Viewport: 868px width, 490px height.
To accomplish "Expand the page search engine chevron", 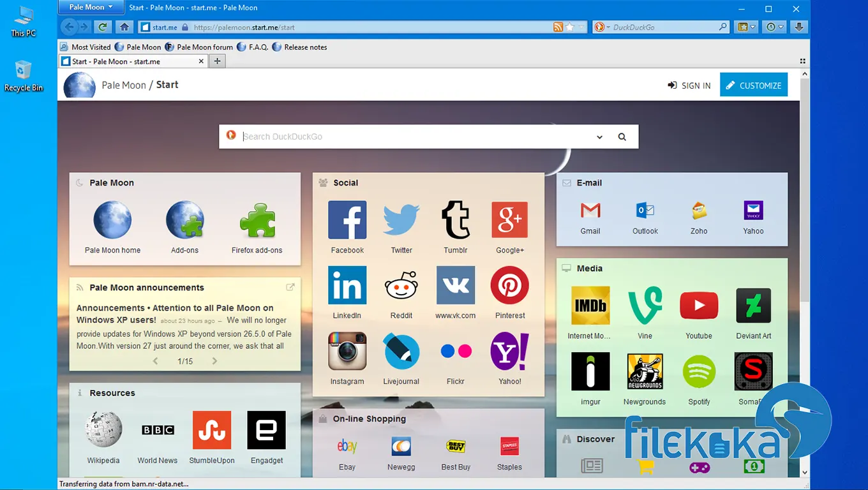I will (x=599, y=137).
